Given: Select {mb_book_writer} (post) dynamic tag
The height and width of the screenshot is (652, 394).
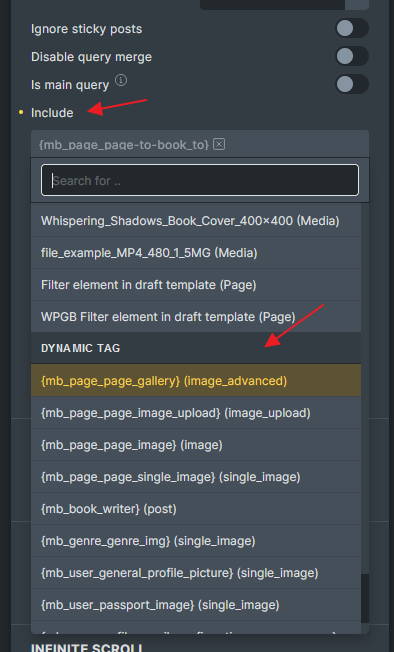Looking at the screenshot, I should tap(196, 509).
